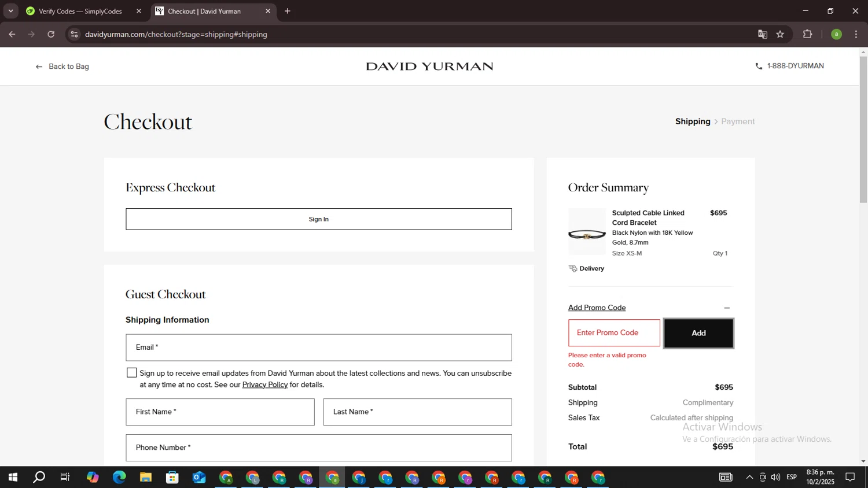Click the bracelet product thumbnail
Image resolution: width=868 pixels, height=488 pixels.
tap(587, 232)
